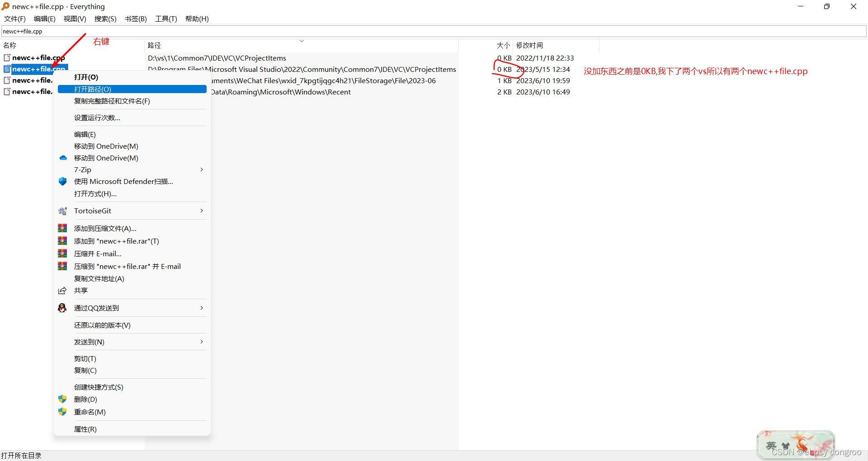Select 还原以前的版本(V)
The width and height of the screenshot is (868, 461).
132,325
